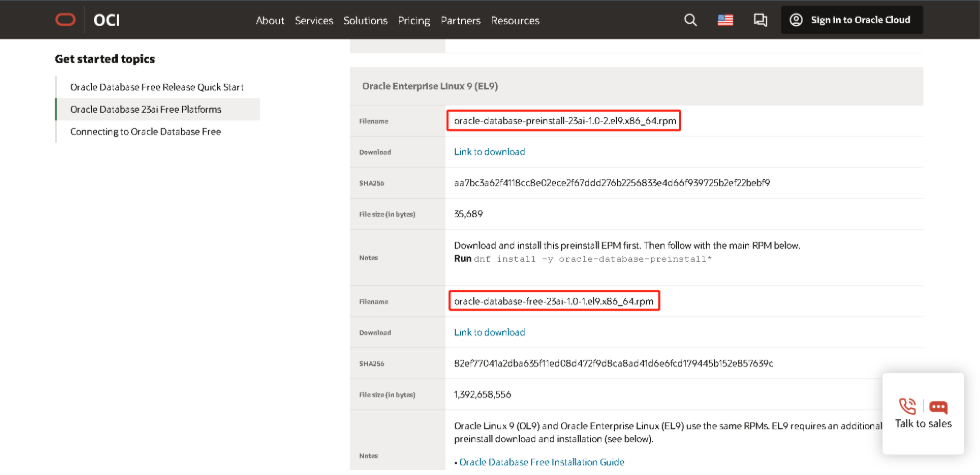
Task: Click the oracle-database-free-23ai rpm filename
Action: [x=554, y=301]
